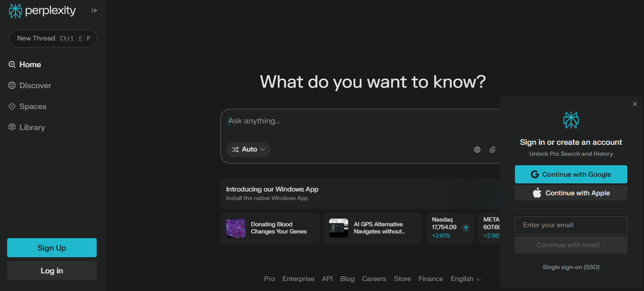
Task: Open the Enterprise footer link
Action: (298, 279)
